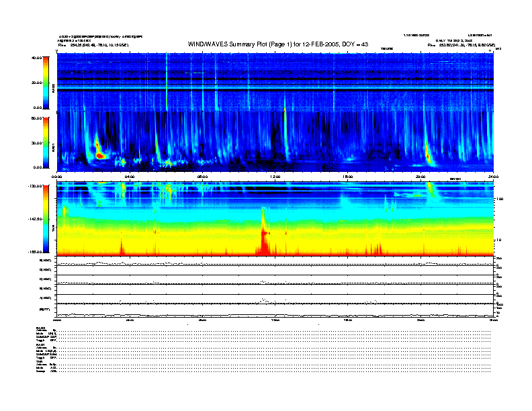532x411 pixels.
Task: Click the -130.00 label on TNR color scale
Action: tap(35, 186)
